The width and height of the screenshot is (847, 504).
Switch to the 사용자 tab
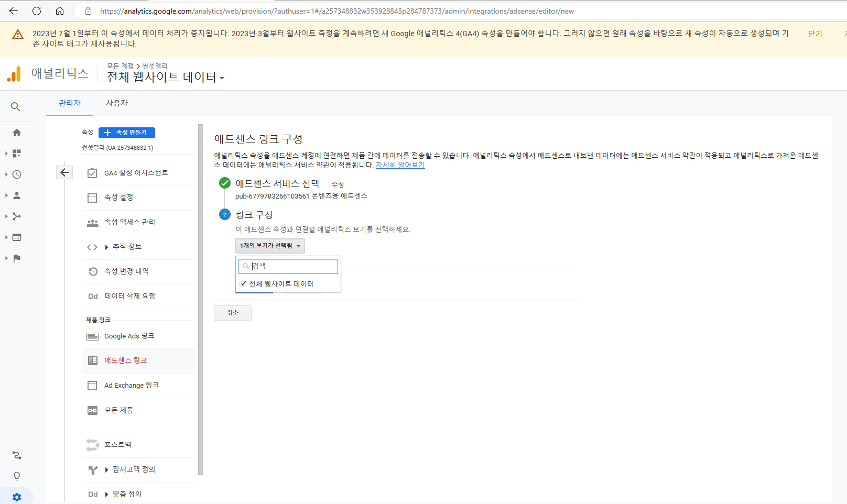pyautogui.click(x=117, y=103)
